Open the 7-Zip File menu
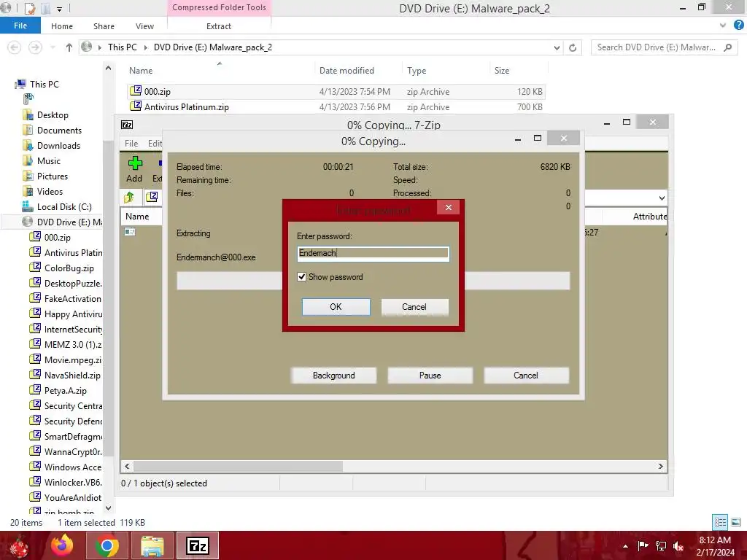The width and height of the screenshot is (747, 560). pyautogui.click(x=131, y=144)
